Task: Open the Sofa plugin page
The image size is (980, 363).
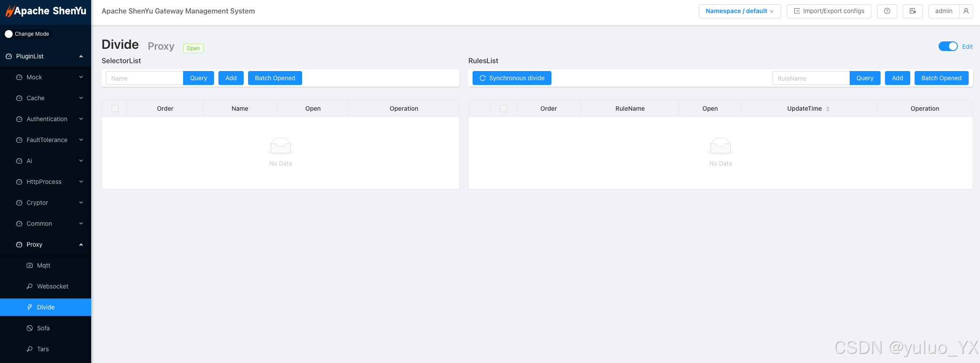Action: pos(45,328)
